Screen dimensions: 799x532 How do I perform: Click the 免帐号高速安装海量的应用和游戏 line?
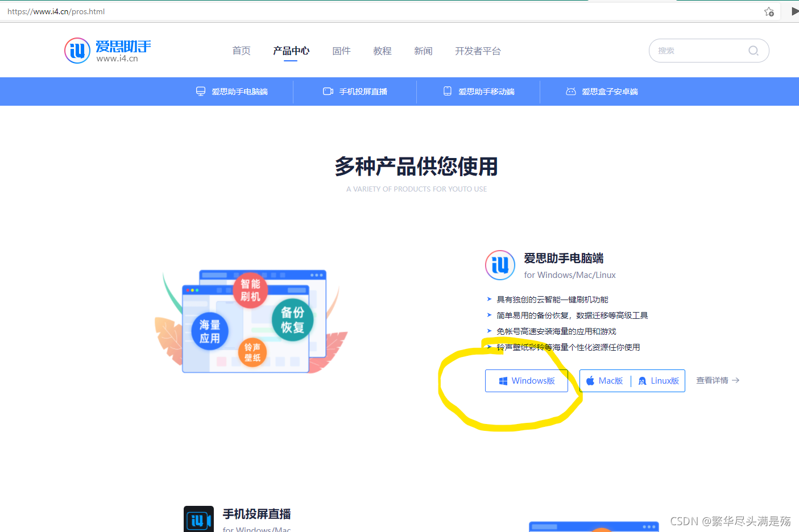(x=556, y=331)
